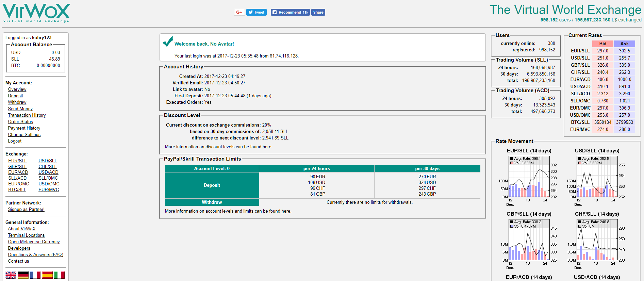
Task: Open USD/OMC exchange in sidebar
Action: (49, 184)
